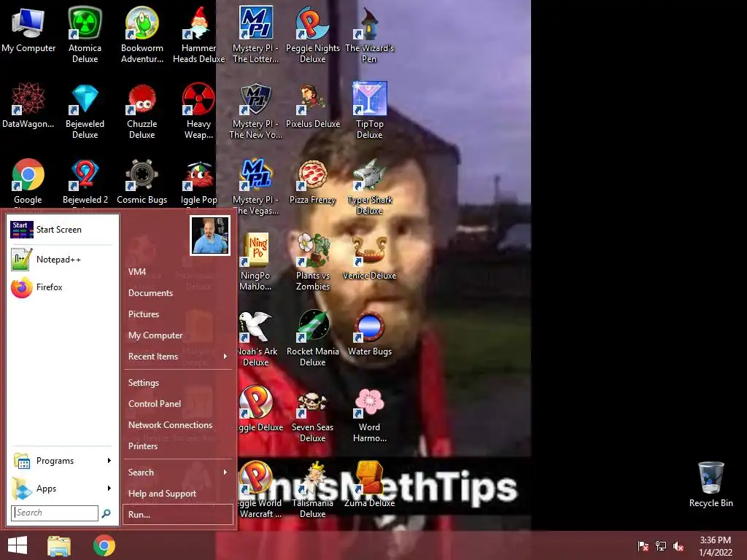Open VM4 user folder link
The image size is (747, 560).
(178, 272)
